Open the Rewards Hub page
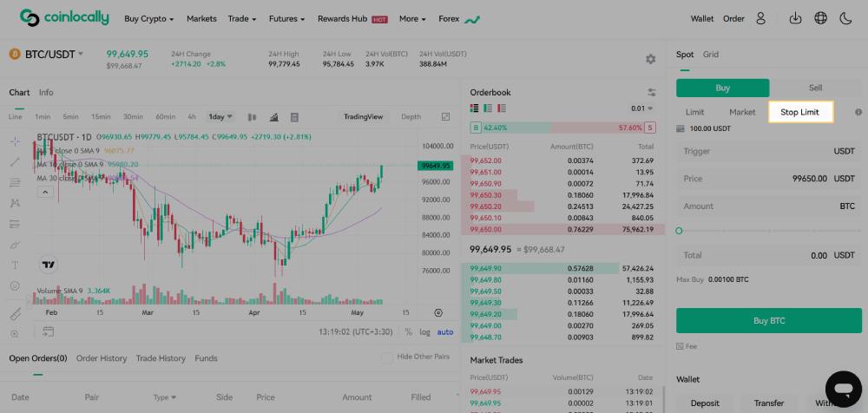 (352, 18)
